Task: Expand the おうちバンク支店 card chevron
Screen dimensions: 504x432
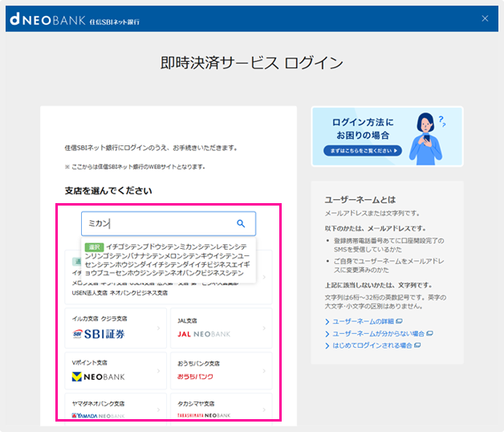Action: click(264, 370)
